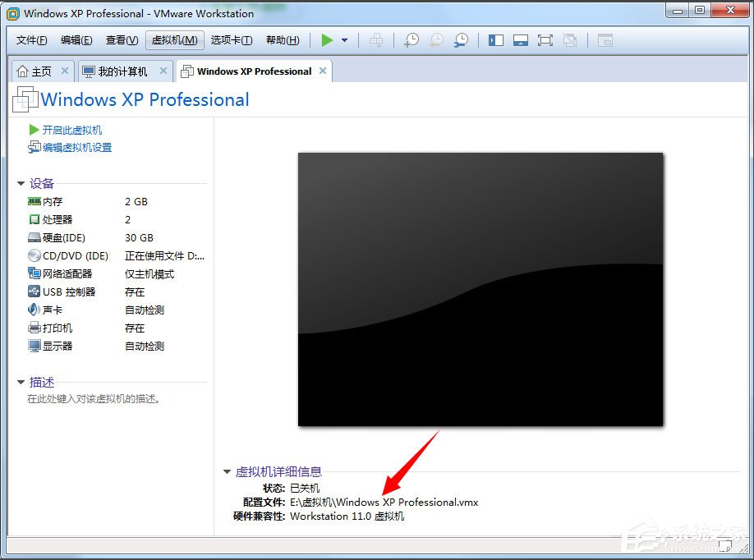Collapse the 设备 devices section

(x=21, y=183)
